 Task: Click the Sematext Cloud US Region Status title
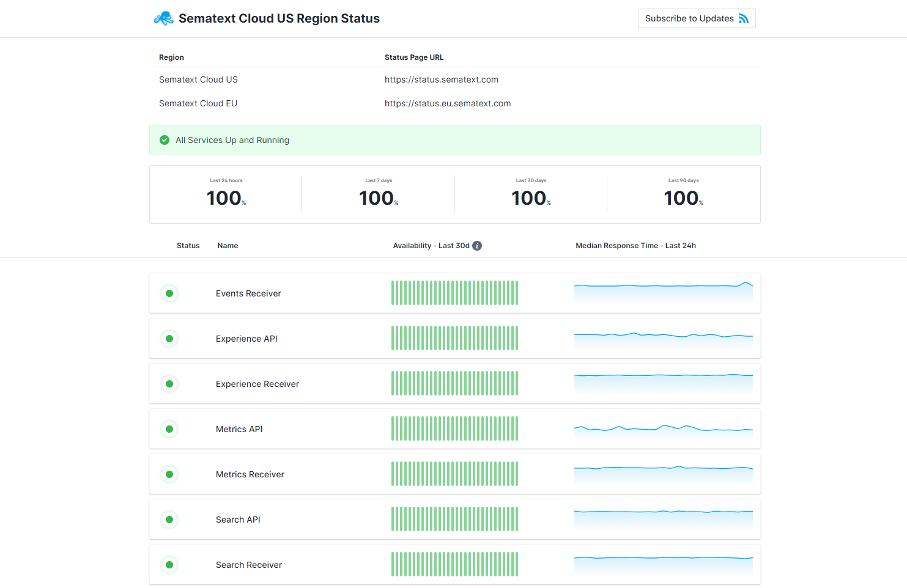coord(279,18)
